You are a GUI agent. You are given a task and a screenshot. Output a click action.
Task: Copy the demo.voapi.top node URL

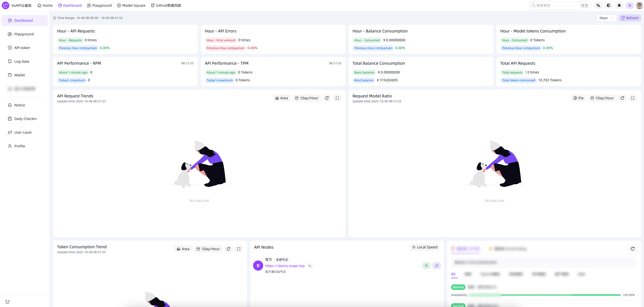tap(310, 266)
